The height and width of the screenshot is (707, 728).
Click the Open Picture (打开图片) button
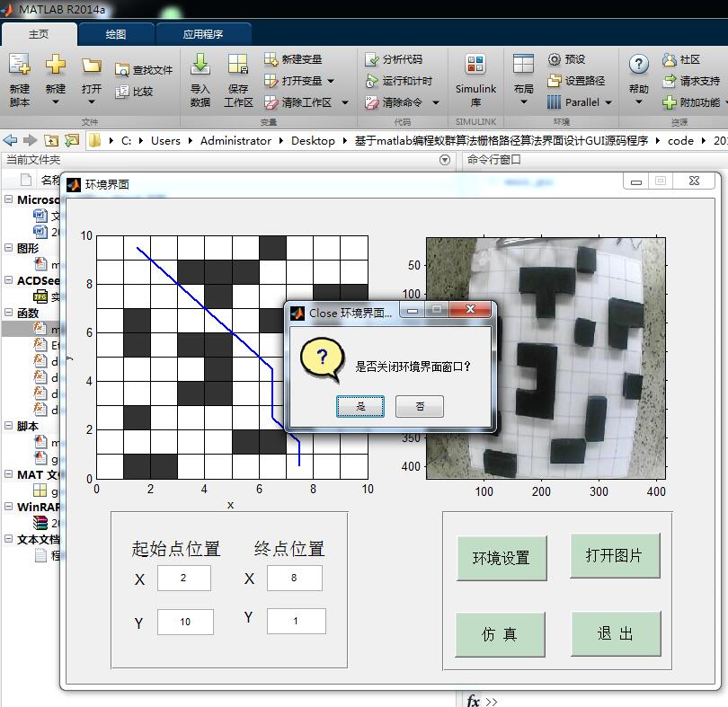[615, 555]
